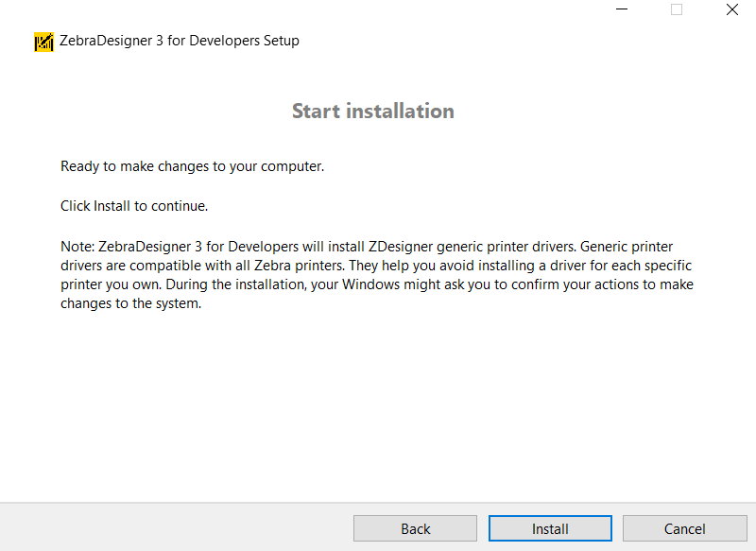Image resolution: width=756 pixels, height=551 pixels.
Task: Click the ZebraDesigner logo icon
Action: 43,42
